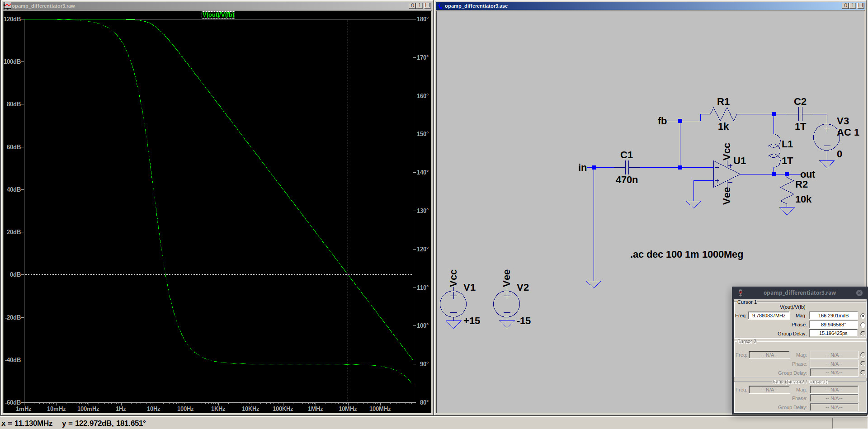Click the schematic window title bar icon
The image size is (868, 429).
pos(440,5)
